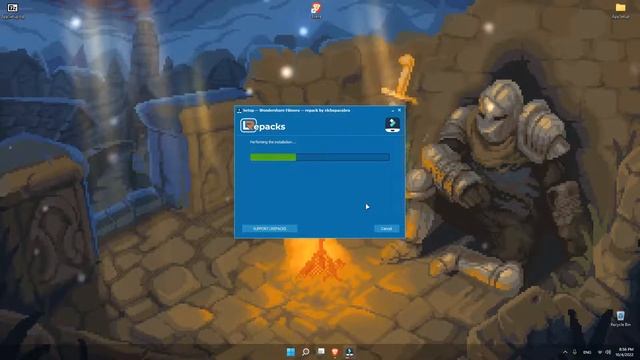Open the Windows Start menu
This screenshot has width=640, height=360.
pyautogui.click(x=291, y=352)
